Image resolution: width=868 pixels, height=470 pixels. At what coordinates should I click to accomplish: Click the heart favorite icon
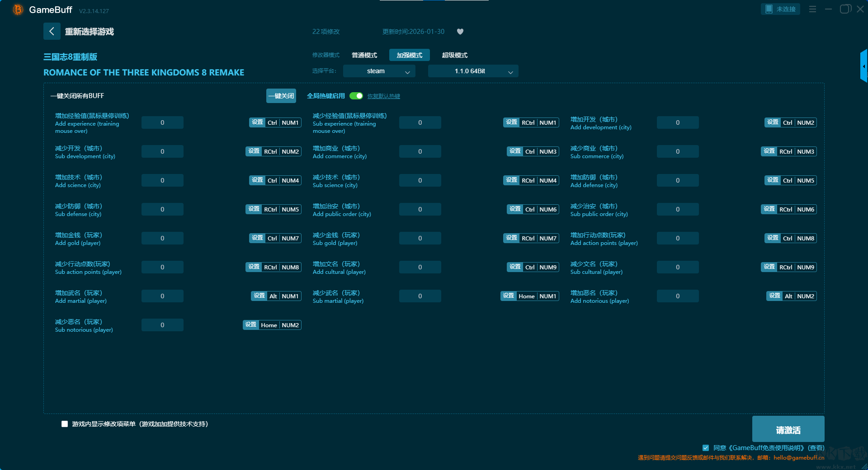point(460,32)
